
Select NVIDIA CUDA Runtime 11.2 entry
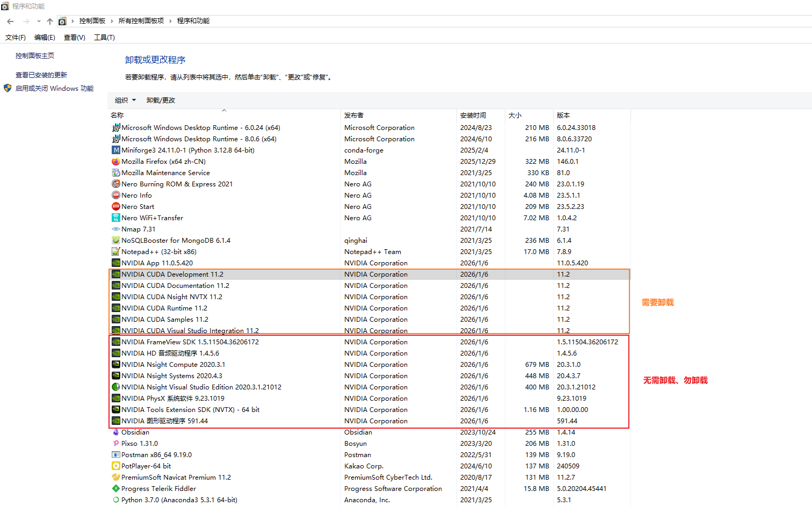point(369,308)
